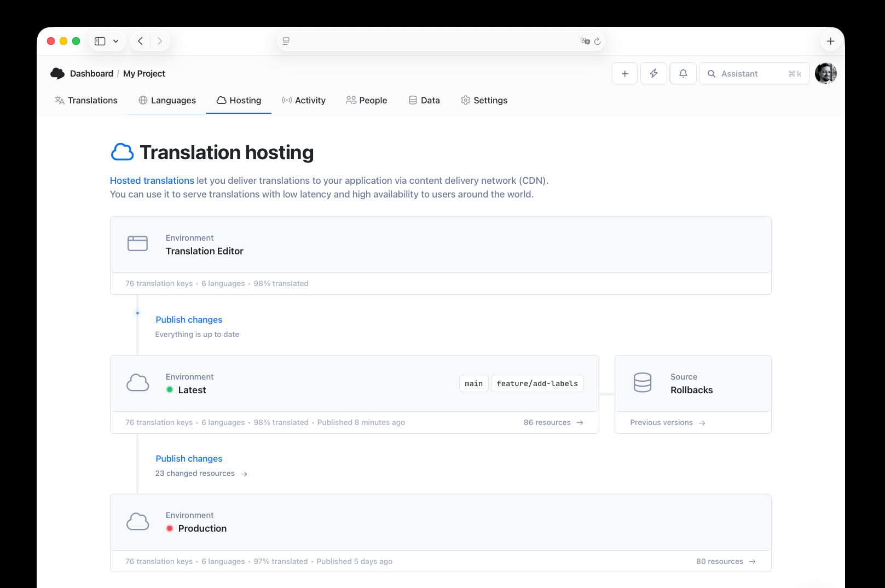This screenshot has height=588, width=885.
Task: Click the Translation Editor card icon
Action: coord(137,244)
